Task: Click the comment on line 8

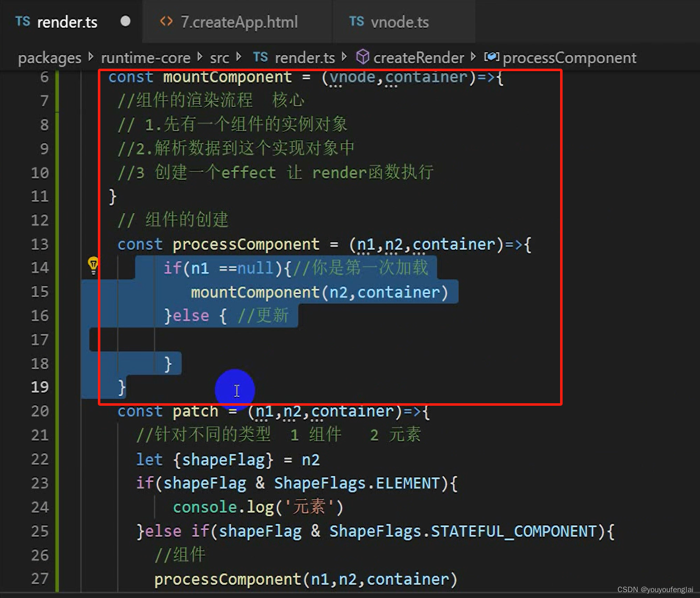Action: (x=232, y=124)
